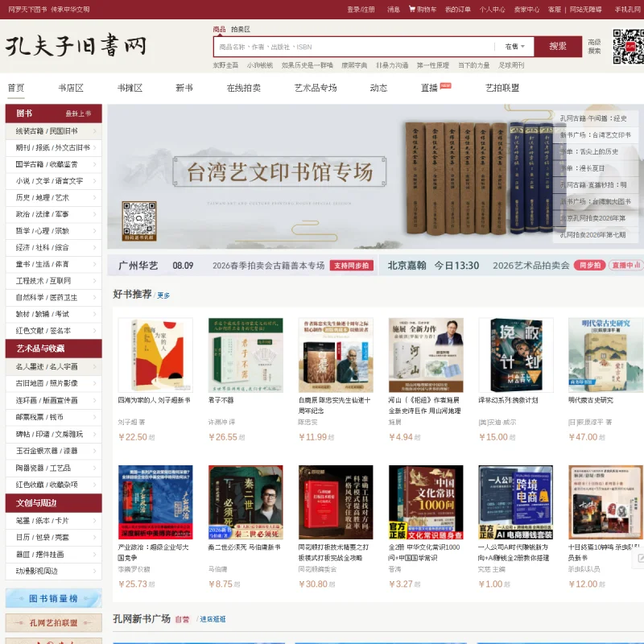644x644 pixels.
Task: Open 书摊区 navigation item
Action: 130,88
